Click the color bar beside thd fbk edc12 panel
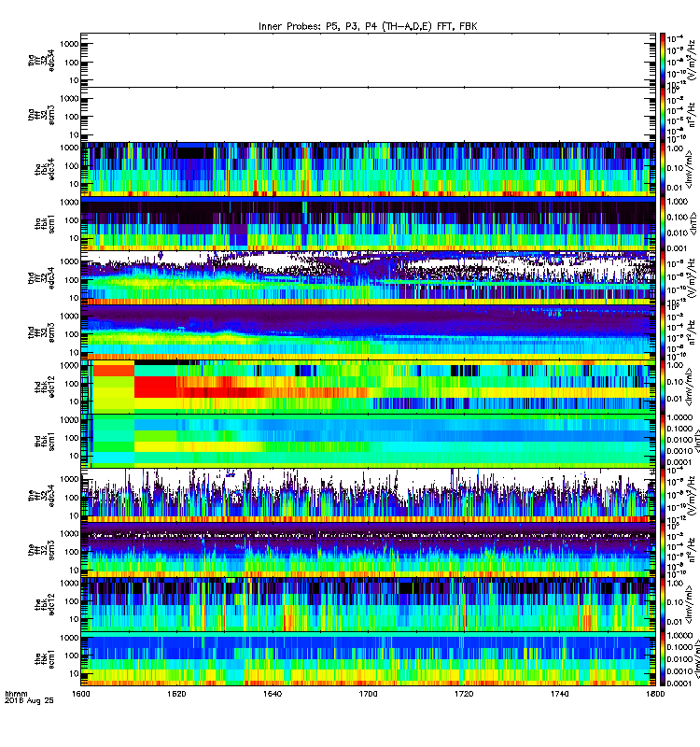700x747 pixels. click(663, 387)
